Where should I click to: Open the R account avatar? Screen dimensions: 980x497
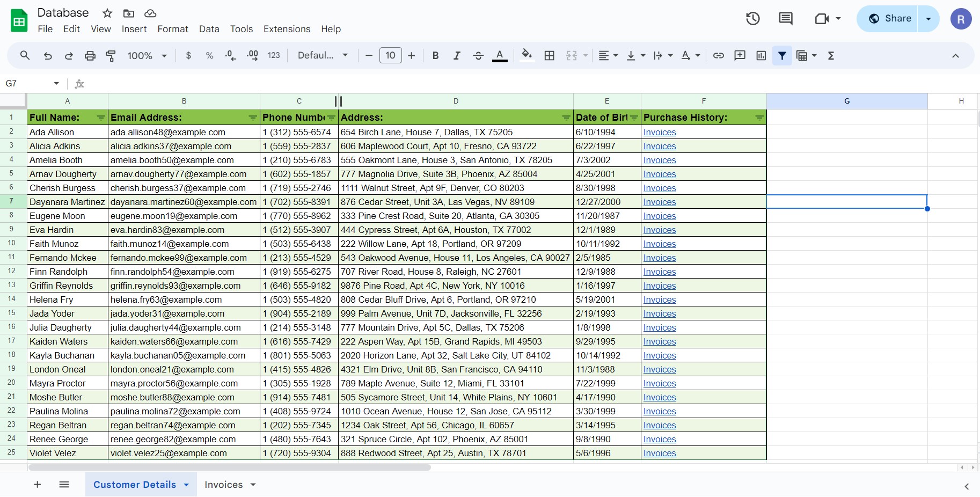point(961,19)
